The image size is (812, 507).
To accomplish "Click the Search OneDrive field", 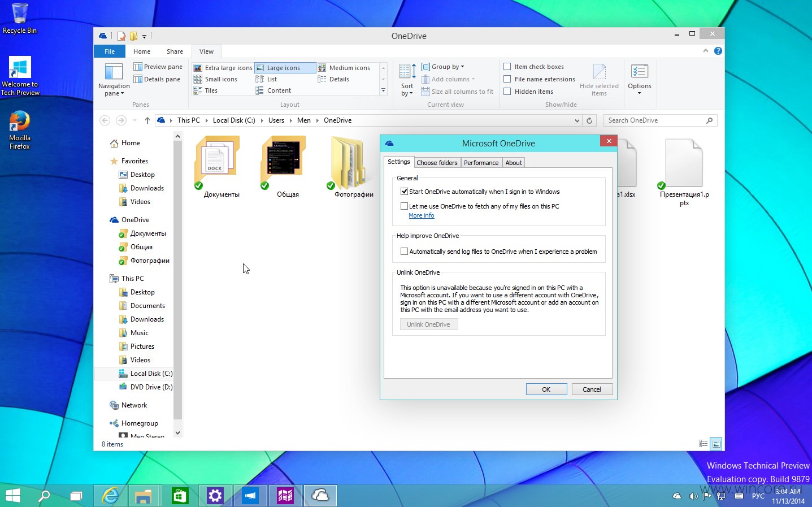I will (x=660, y=120).
